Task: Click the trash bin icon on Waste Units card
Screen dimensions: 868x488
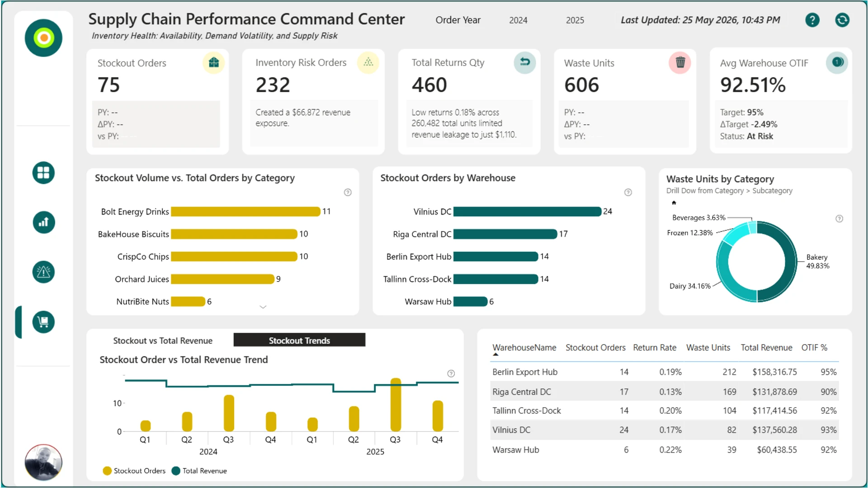Action: 680,62
